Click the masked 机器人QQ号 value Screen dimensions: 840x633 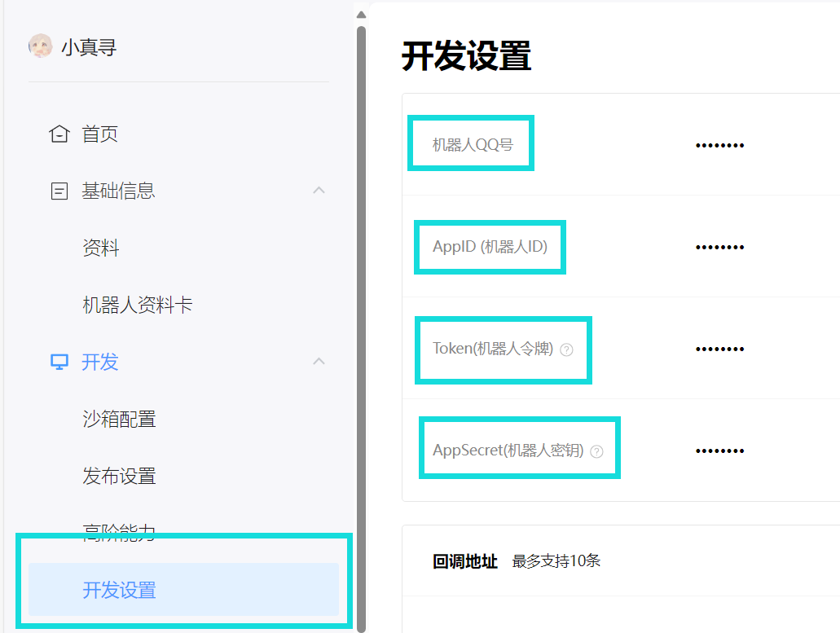click(719, 146)
